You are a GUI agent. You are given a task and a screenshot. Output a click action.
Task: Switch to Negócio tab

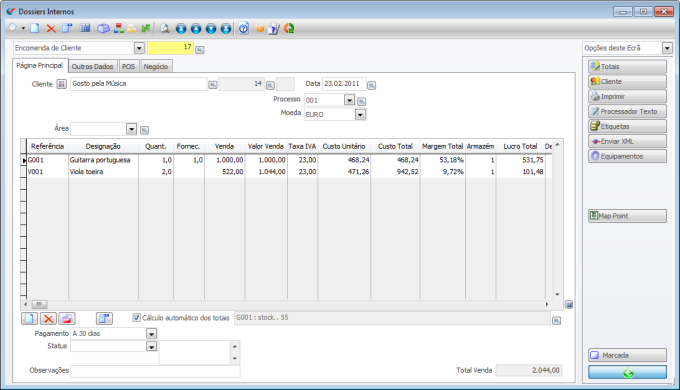tap(156, 66)
